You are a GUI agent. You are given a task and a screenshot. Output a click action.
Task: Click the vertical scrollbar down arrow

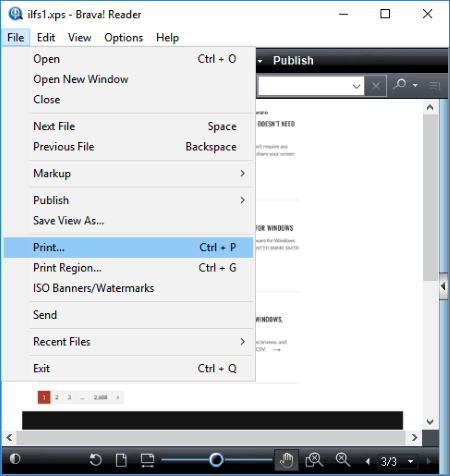[x=430, y=422]
